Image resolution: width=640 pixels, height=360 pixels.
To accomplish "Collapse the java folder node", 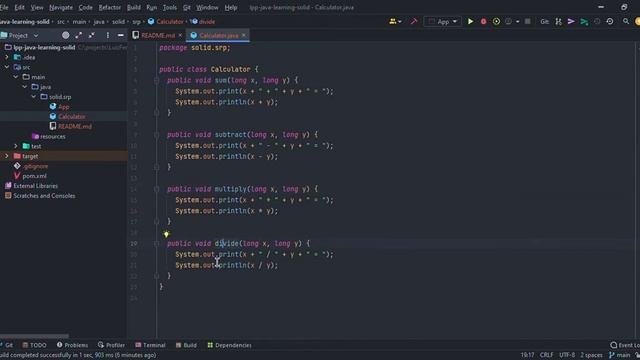I will pos(25,87).
